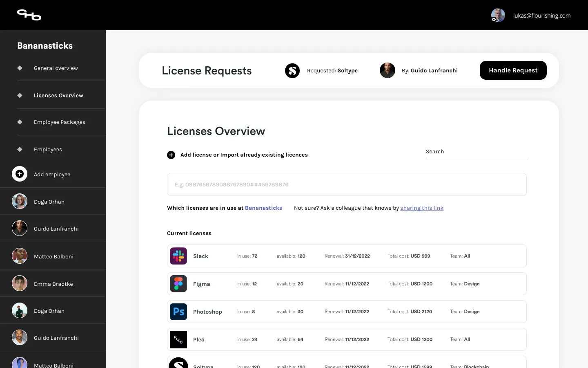
Task: Click the diamond icon beside Employee Packages
Action: 20,122
